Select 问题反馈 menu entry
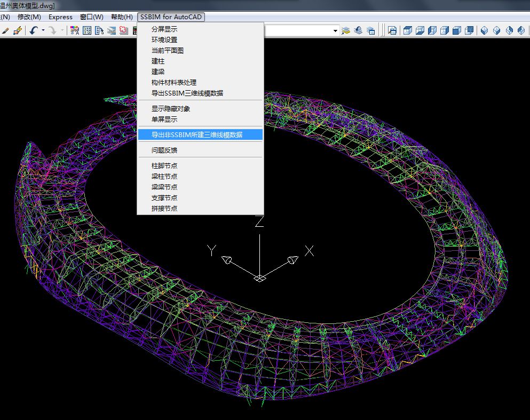 click(201, 150)
